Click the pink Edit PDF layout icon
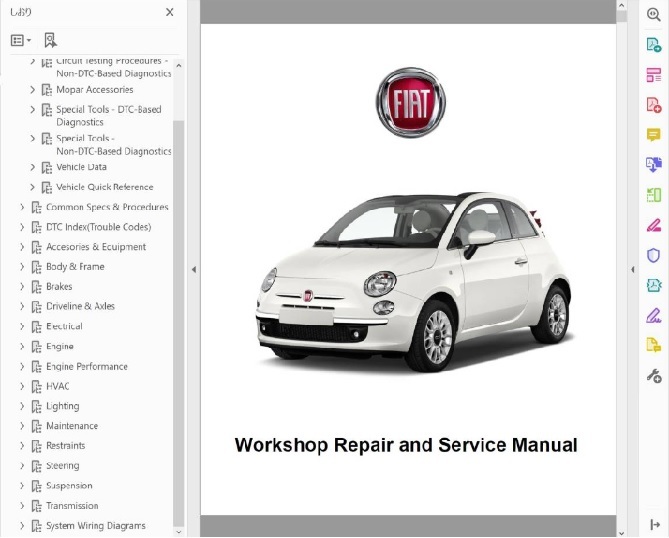Screen dimensions: 669x538 coord(654,75)
